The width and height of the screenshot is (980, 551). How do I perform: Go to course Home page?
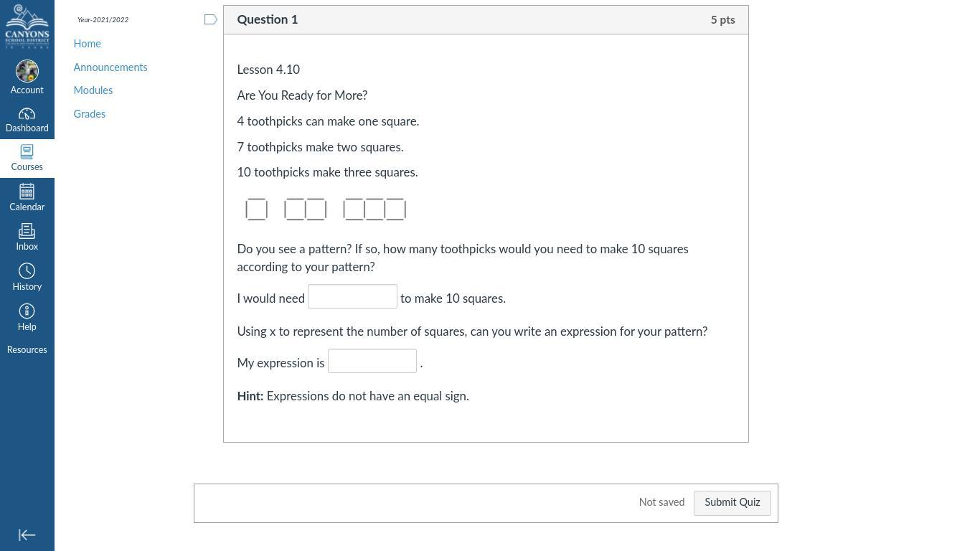point(87,44)
